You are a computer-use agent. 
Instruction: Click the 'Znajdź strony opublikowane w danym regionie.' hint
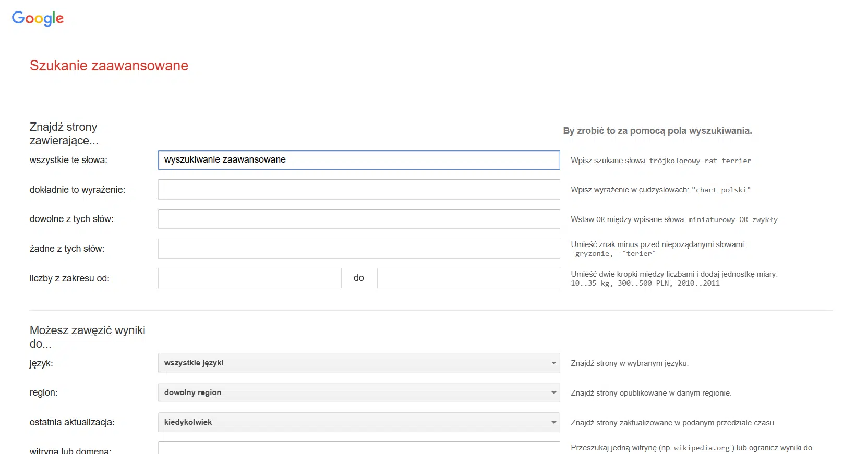pyautogui.click(x=651, y=393)
